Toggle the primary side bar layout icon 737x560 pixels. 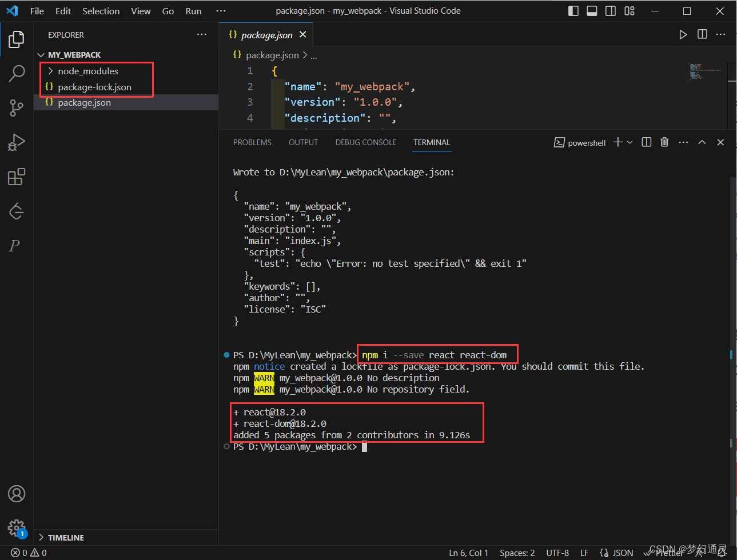pos(573,11)
